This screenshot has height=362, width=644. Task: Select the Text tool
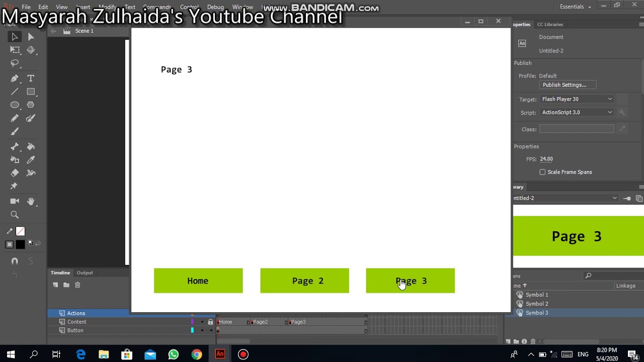pos(31,78)
